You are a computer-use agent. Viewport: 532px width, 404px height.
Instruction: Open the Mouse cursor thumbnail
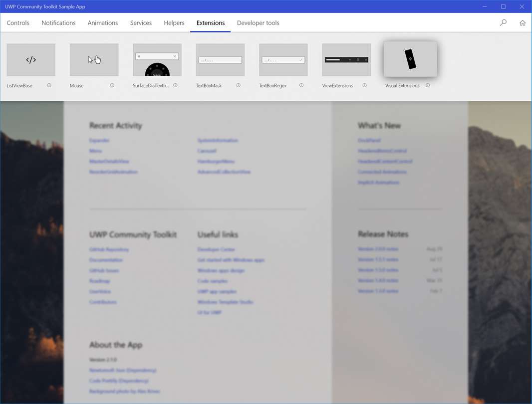tap(94, 60)
